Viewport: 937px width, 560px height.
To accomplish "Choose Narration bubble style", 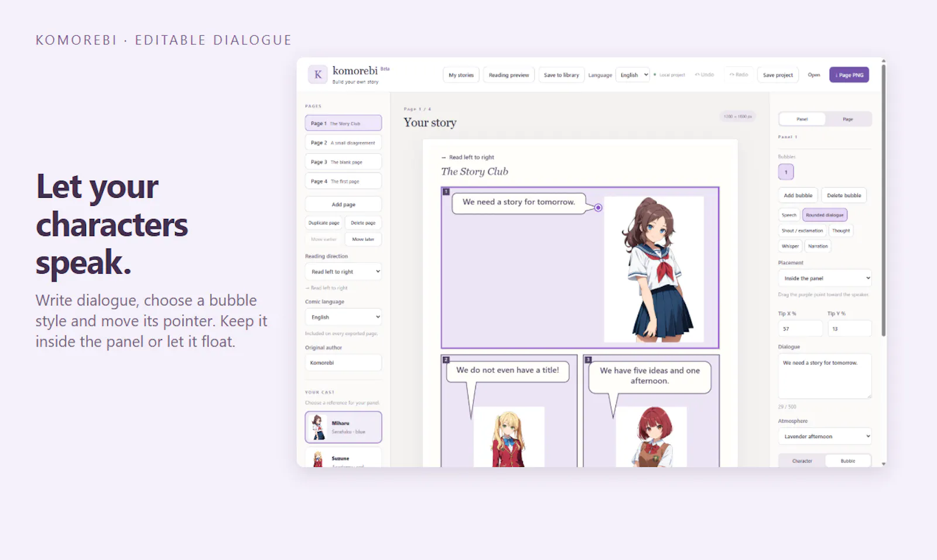I will pyautogui.click(x=818, y=246).
